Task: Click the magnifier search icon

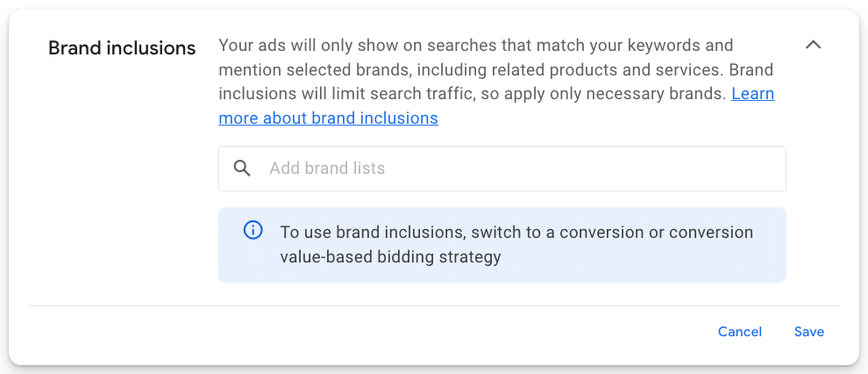Action: pyautogui.click(x=243, y=169)
